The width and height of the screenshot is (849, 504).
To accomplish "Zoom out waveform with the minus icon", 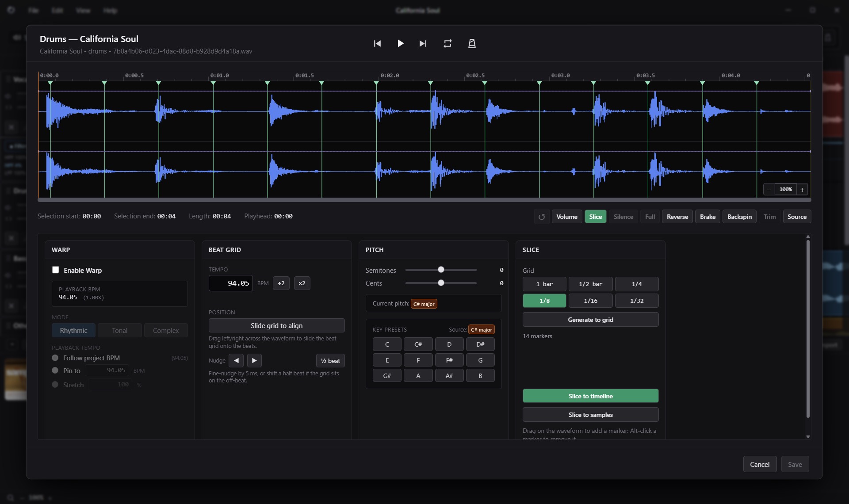I will (769, 190).
